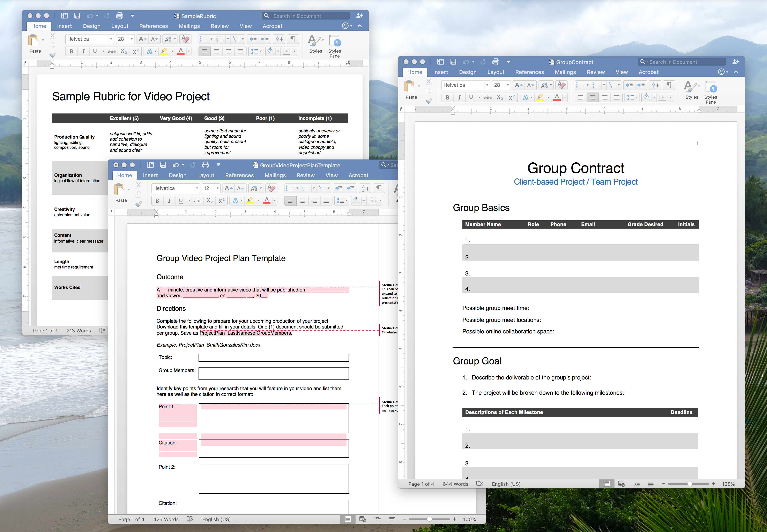Toggle Bold in SampleRubric ribbon

click(71, 51)
